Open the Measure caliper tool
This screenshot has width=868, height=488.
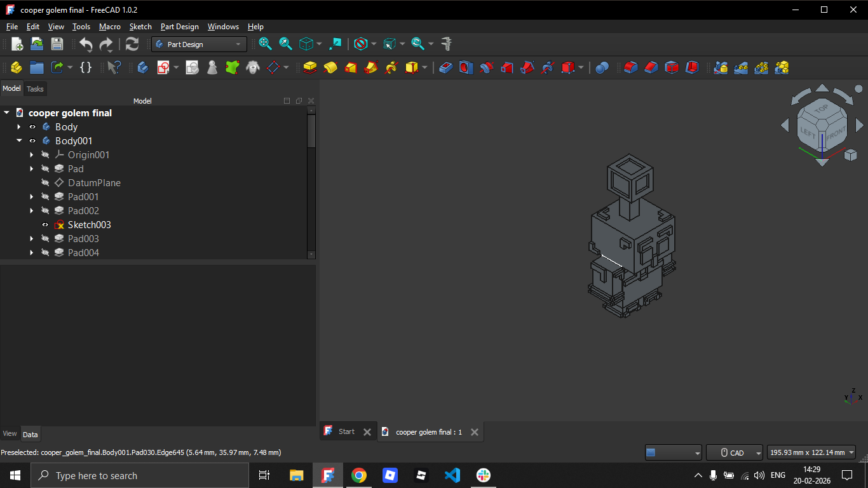coord(447,44)
